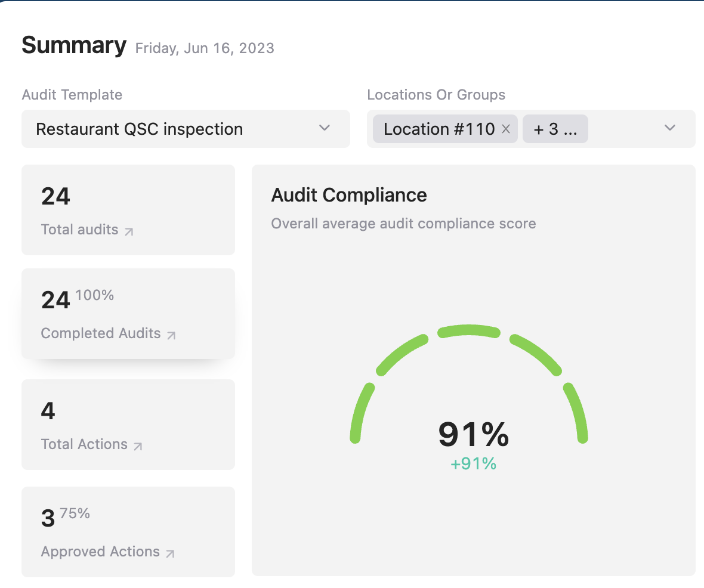The height and width of the screenshot is (588, 704).
Task: Click the +91% change indicator
Action: [474, 464]
